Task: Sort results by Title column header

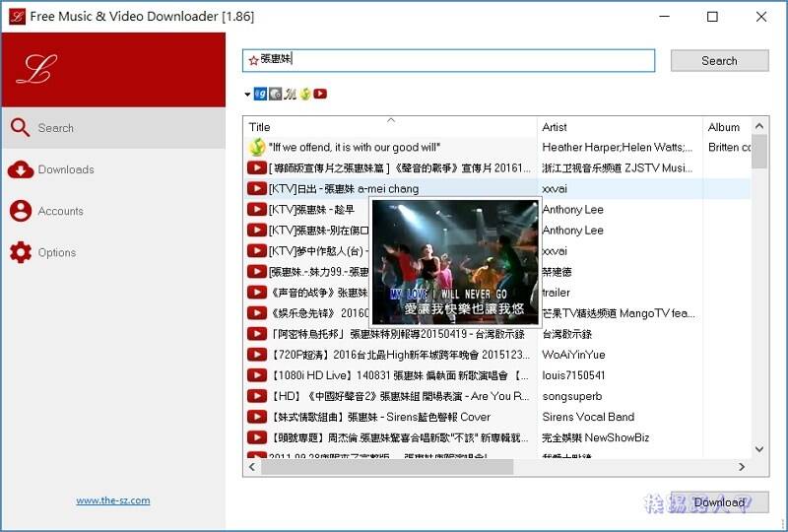Action: [x=390, y=127]
